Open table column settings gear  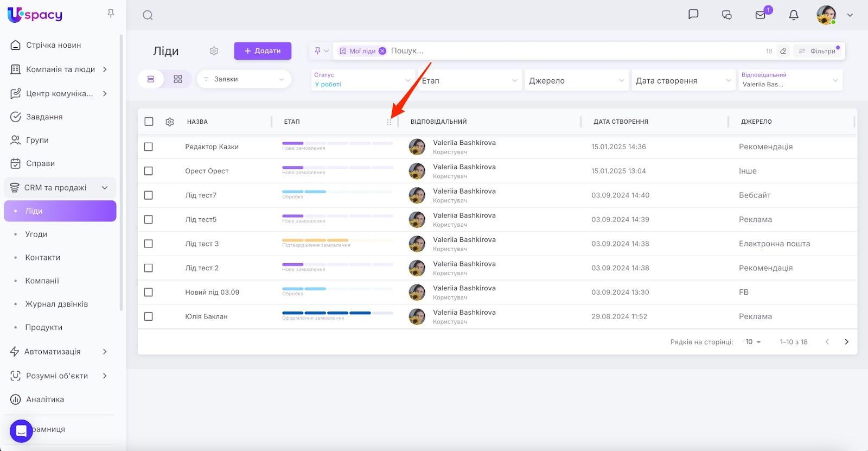(x=170, y=122)
